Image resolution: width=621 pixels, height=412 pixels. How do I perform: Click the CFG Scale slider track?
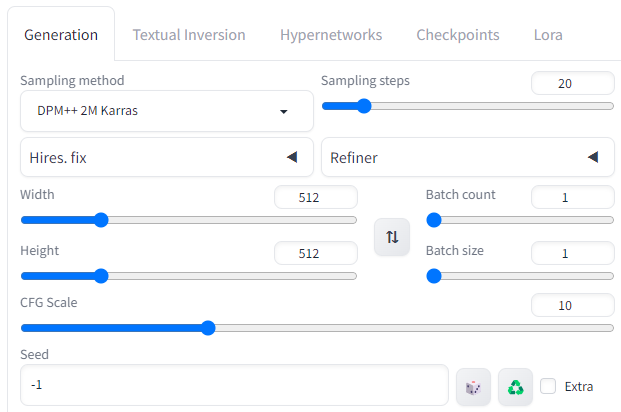(317, 328)
